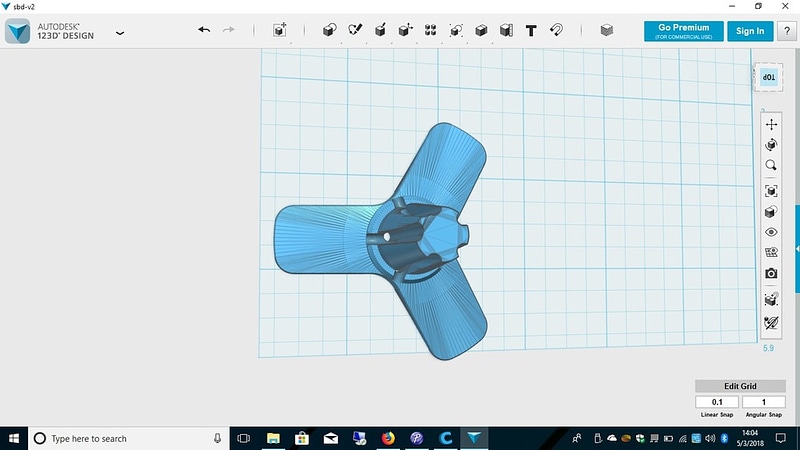Click the taskbar search microphone icon
The image size is (800, 450).
pos(217,438)
